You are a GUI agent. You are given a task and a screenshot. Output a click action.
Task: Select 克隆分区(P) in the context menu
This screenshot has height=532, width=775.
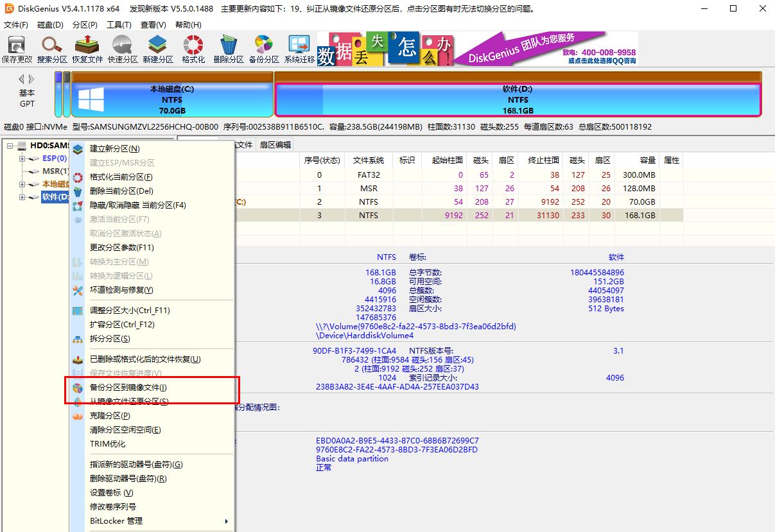click(x=110, y=416)
